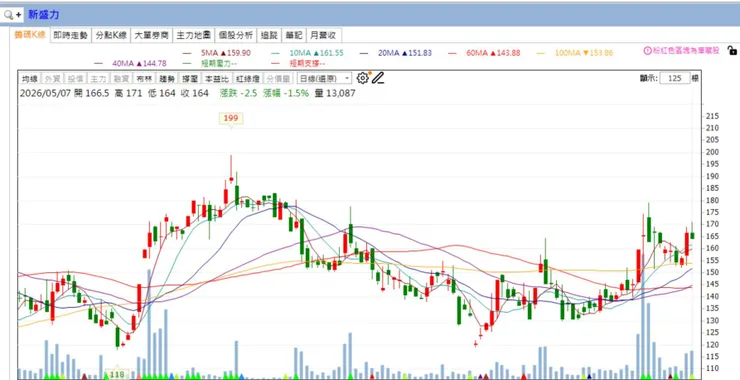Toggle the 撐壓 indicator button

point(190,78)
